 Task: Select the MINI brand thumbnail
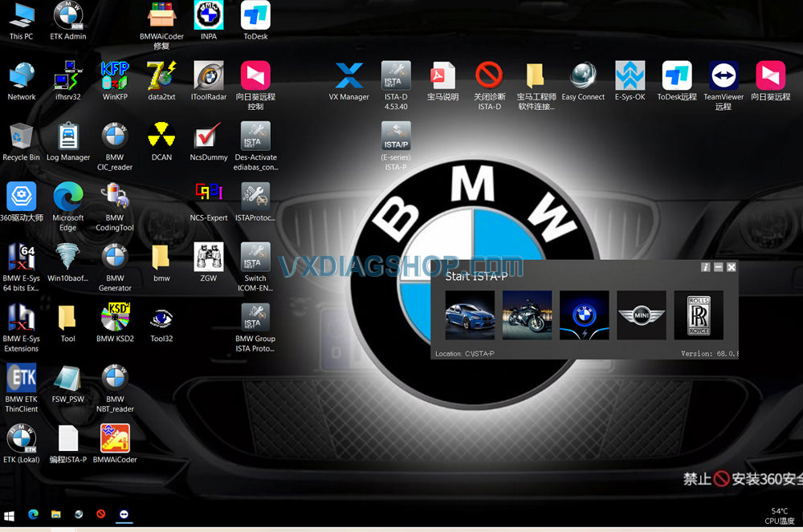pos(641,315)
